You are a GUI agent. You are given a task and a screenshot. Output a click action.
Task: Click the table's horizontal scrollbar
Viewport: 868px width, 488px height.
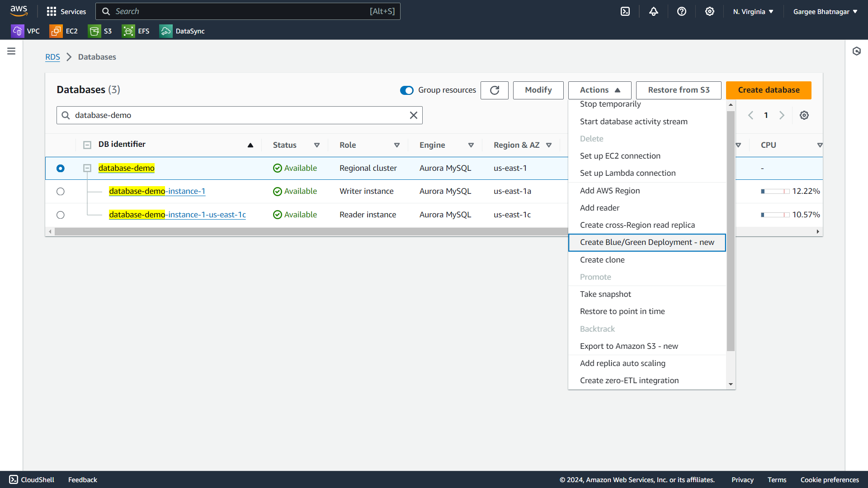point(307,231)
